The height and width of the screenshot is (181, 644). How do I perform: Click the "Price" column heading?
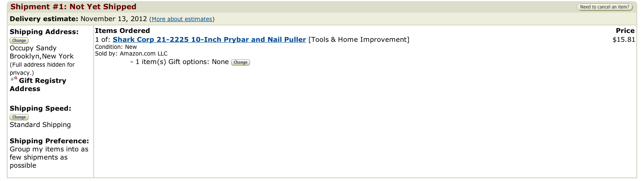[x=625, y=31]
